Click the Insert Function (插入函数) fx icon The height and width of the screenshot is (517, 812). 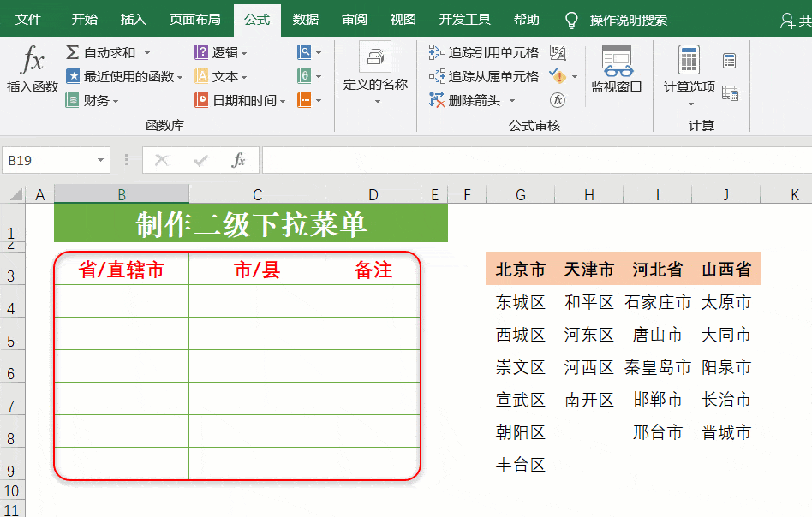point(33,62)
